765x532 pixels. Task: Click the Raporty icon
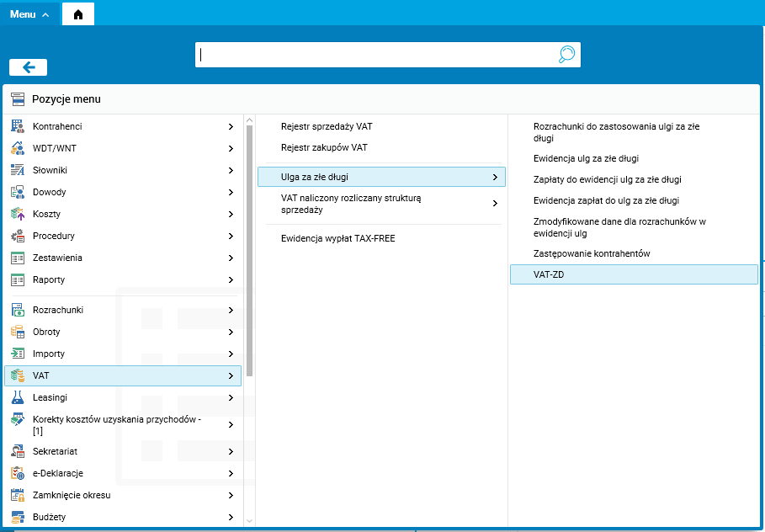click(x=18, y=280)
